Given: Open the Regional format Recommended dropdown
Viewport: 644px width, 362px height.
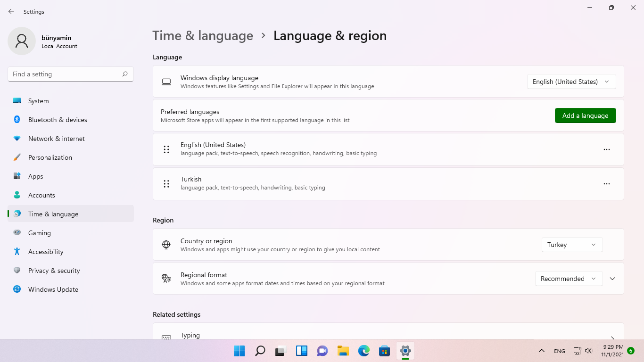Looking at the screenshot, I should pos(569,279).
